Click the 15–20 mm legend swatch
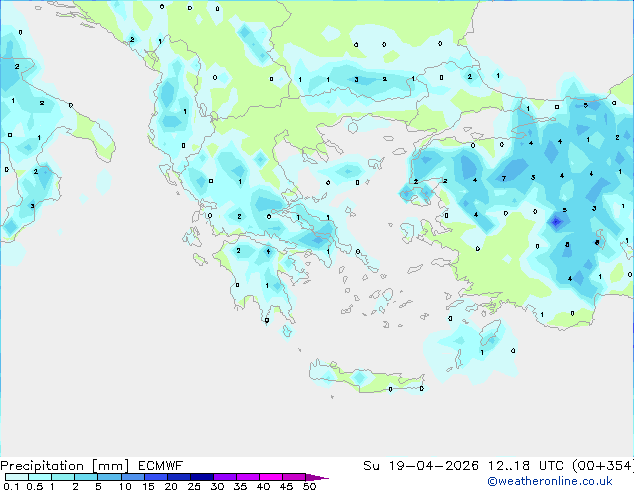 [x=155, y=477]
